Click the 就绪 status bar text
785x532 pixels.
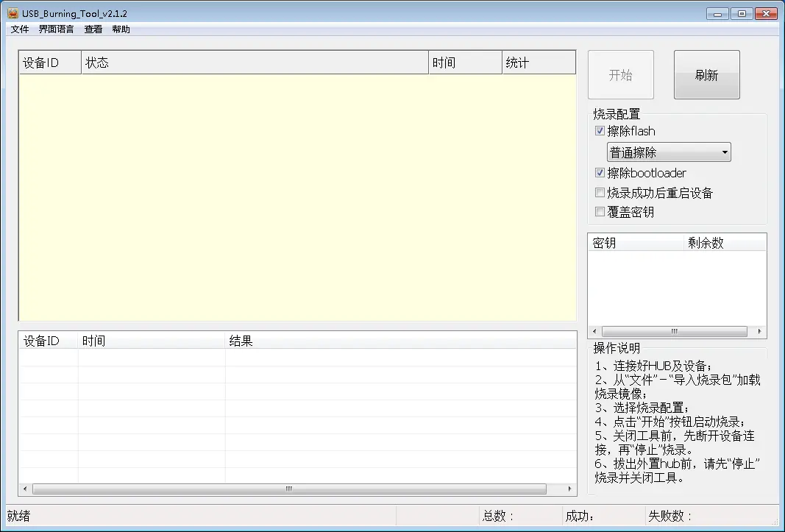click(x=18, y=516)
